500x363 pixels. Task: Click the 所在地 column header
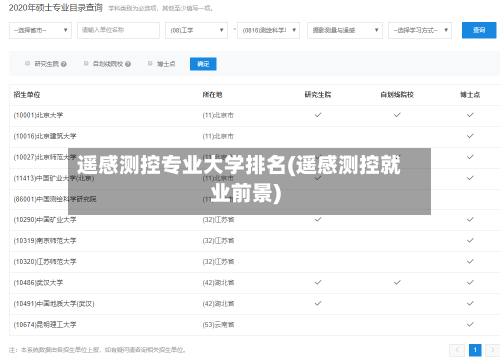click(x=212, y=95)
